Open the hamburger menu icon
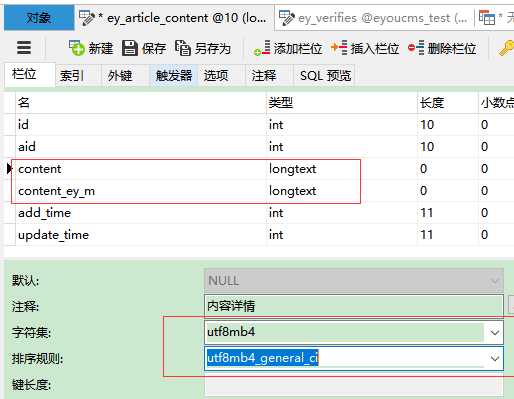 (24, 48)
